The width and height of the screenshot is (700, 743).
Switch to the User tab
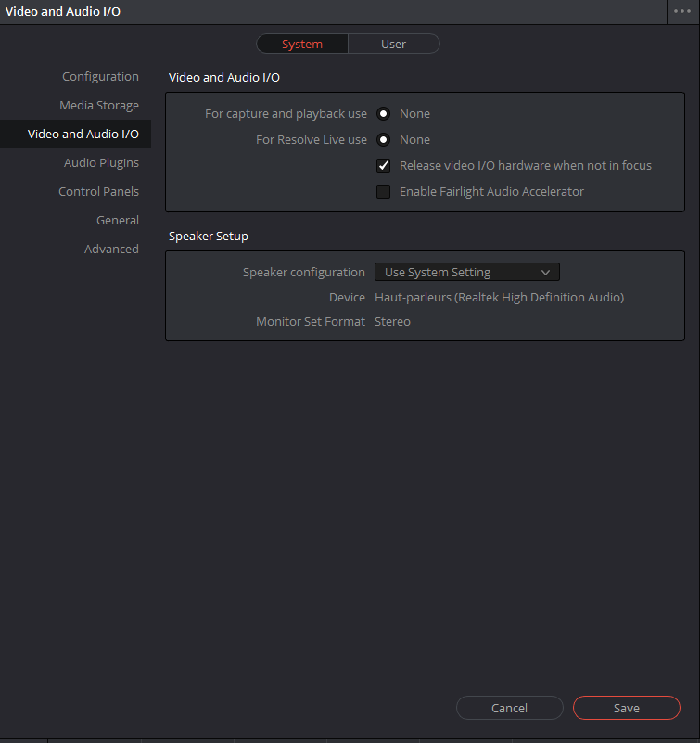pyautogui.click(x=393, y=45)
